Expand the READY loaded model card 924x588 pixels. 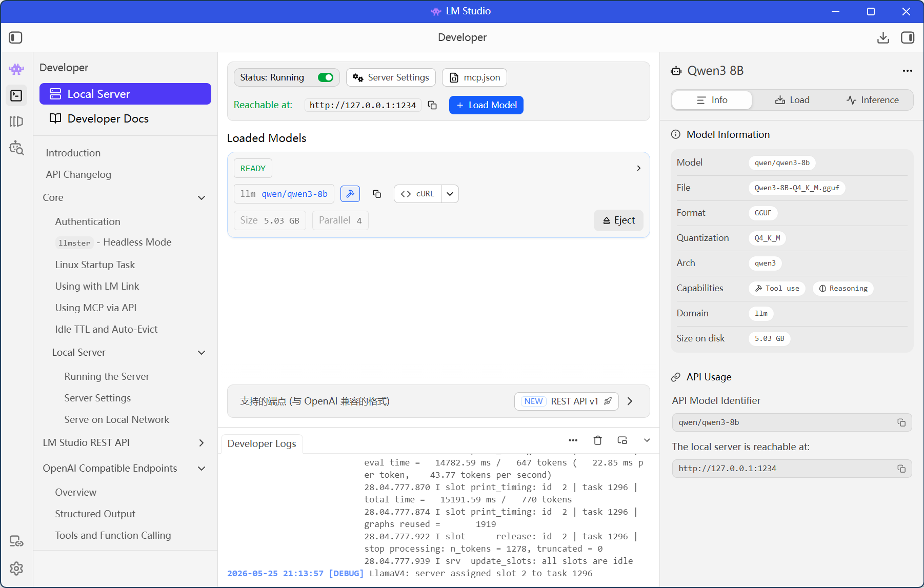tap(638, 168)
